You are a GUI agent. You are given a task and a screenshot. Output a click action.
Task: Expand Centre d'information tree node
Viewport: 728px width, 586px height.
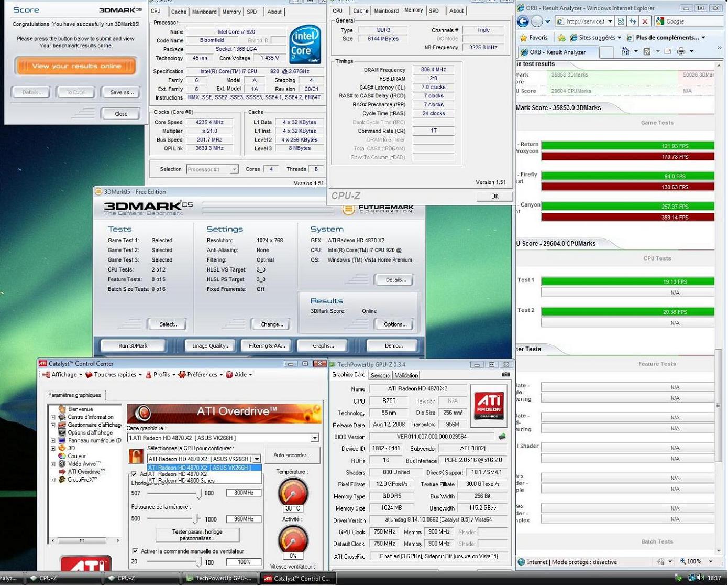point(53,417)
